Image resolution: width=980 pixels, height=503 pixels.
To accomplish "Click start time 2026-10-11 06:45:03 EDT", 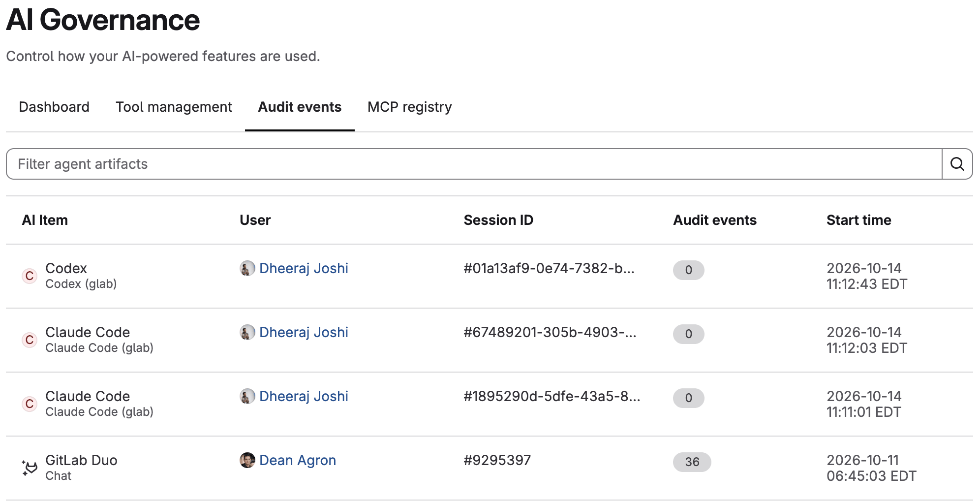I will tap(871, 468).
